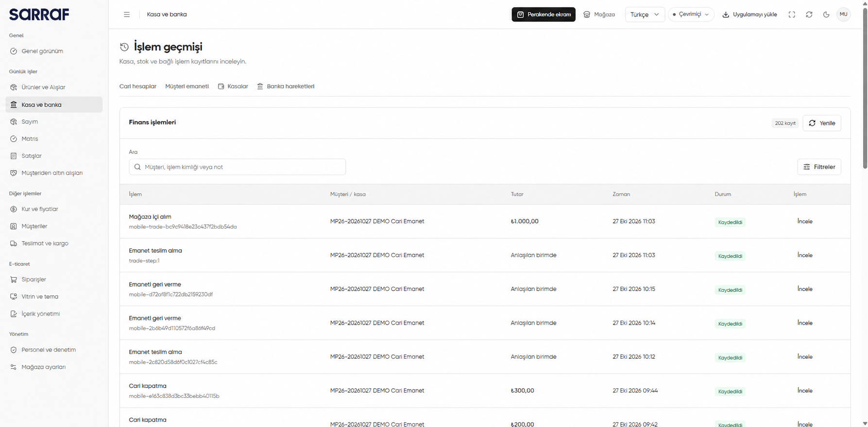Image resolution: width=868 pixels, height=427 pixels.
Task: Select the Cari hesaplar tab
Action: click(x=138, y=86)
